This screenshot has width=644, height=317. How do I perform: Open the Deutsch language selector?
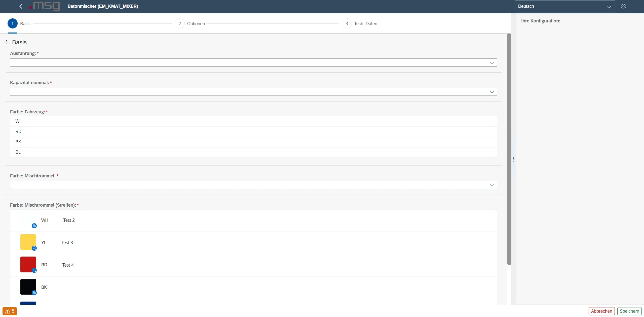coord(564,7)
